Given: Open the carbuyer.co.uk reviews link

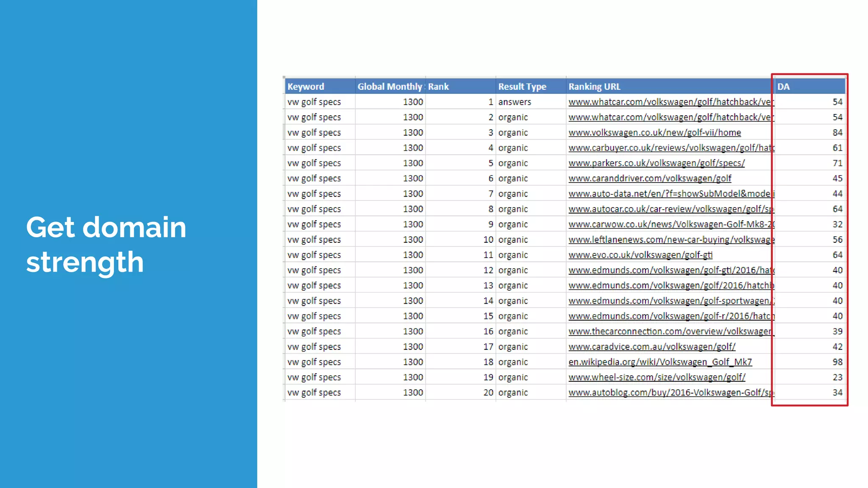Looking at the screenshot, I should tap(671, 148).
